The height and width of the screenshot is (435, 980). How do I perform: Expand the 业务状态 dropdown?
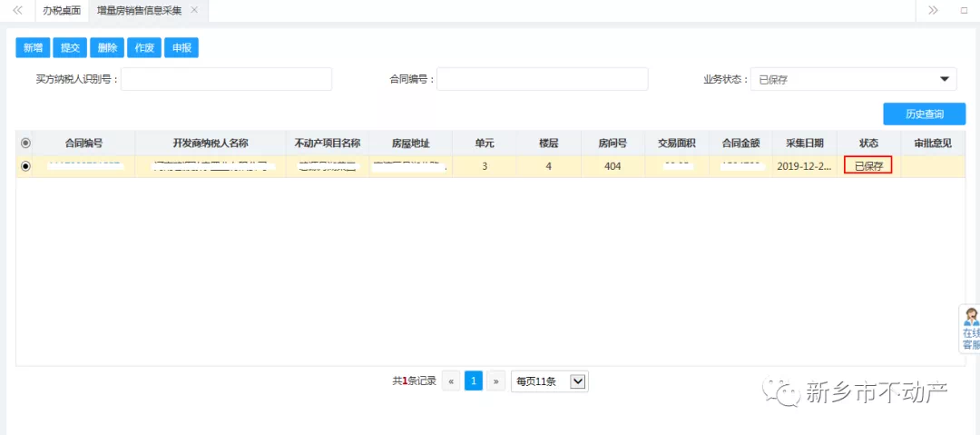click(x=945, y=79)
